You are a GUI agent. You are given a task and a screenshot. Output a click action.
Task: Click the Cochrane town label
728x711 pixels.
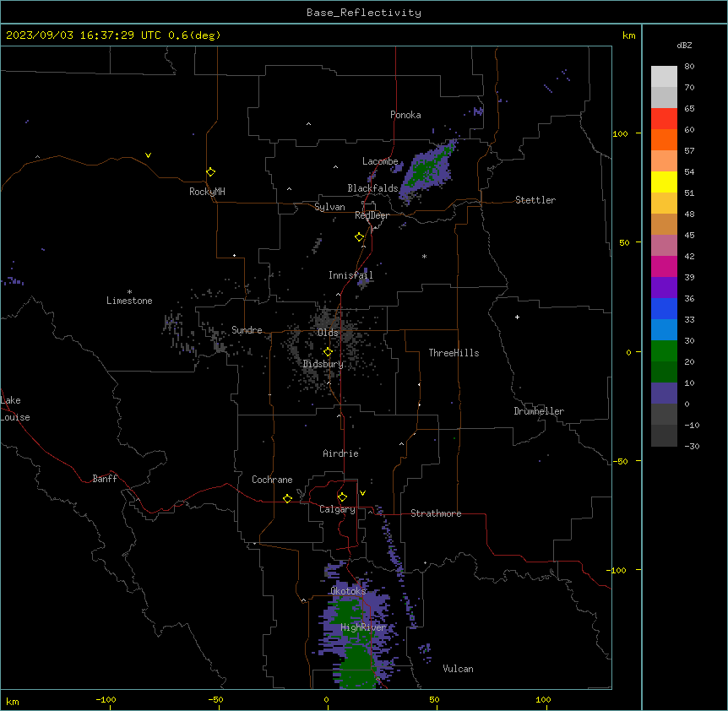point(272,480)
